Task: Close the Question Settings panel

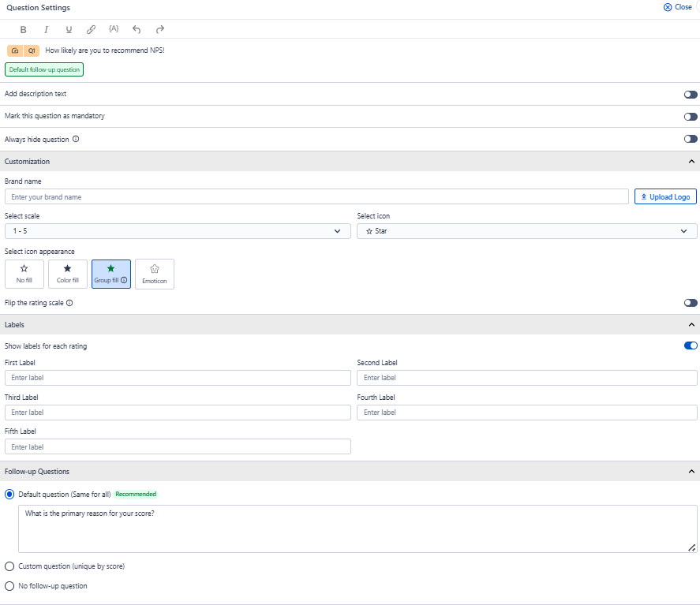Action: 678,7
